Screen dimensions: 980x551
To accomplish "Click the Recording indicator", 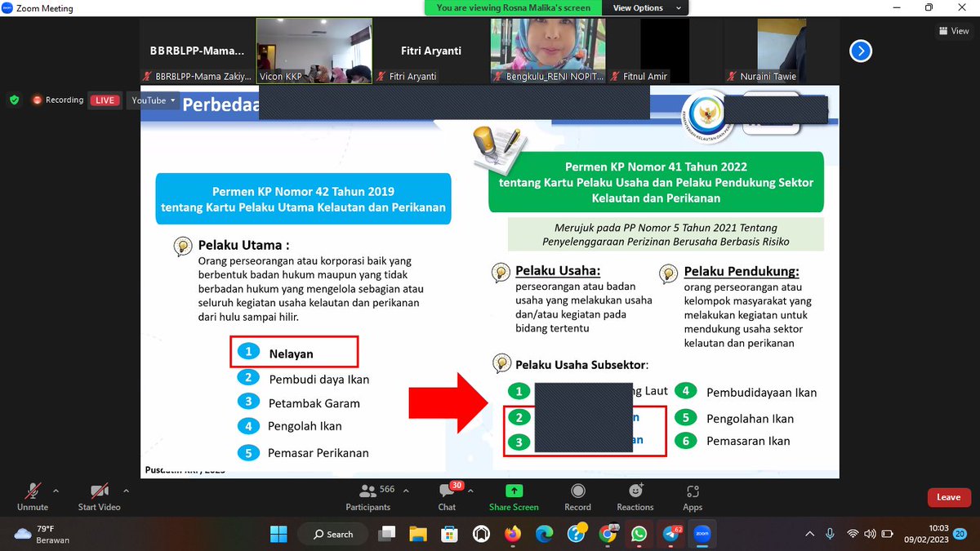I will tap(57, 100).
